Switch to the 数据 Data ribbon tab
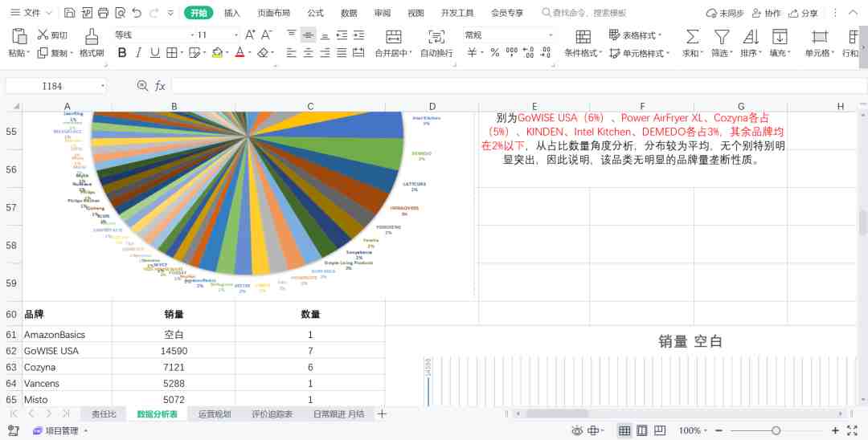Image resolution: width=868 pixels, height=440 pixels. pos(349,13)
